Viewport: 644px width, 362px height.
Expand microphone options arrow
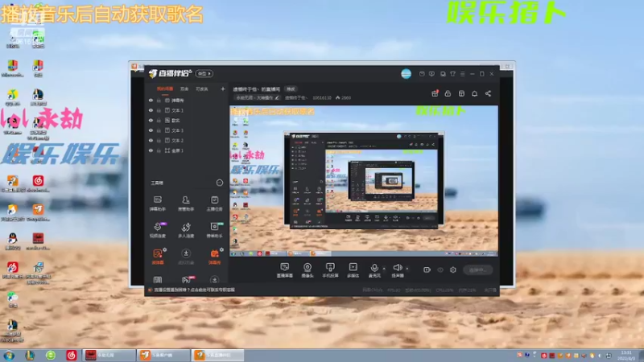point(384,269)
